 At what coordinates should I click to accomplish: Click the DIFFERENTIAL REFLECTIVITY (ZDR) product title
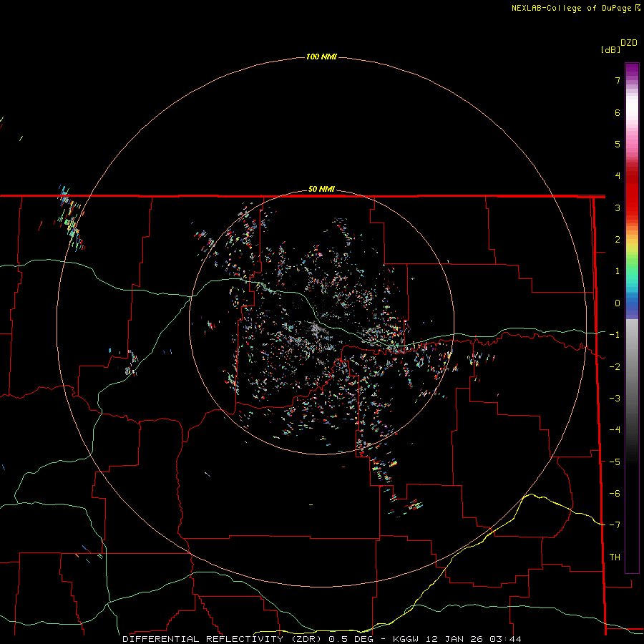click(223, 639)
